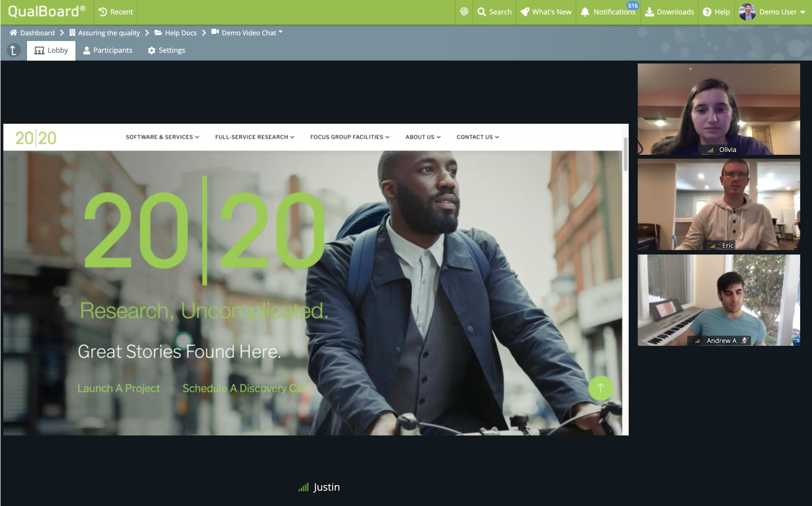Expand Demo Video Chat breadcrumb dropdown
Image resolution: width=812 pixels, height=506 pixels.
[x=280, y=32]
